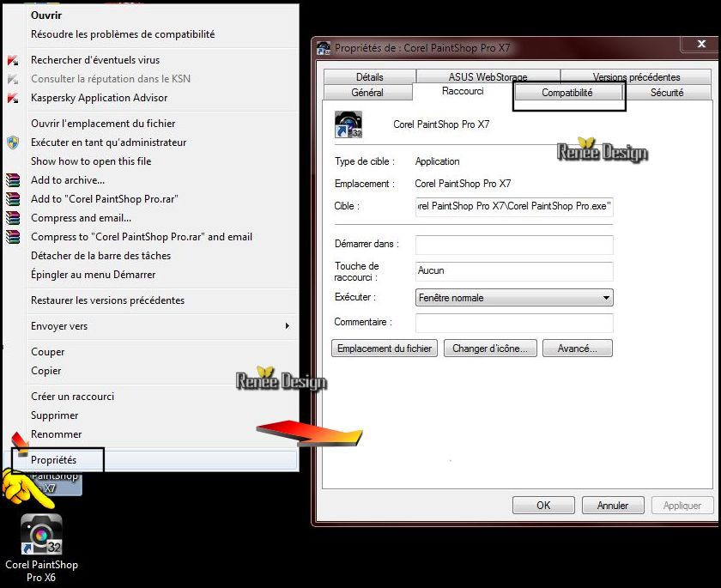Click the Changer d'icône... button
The height and width of the screenshot is (588, 721).
[x=490, y=349]
